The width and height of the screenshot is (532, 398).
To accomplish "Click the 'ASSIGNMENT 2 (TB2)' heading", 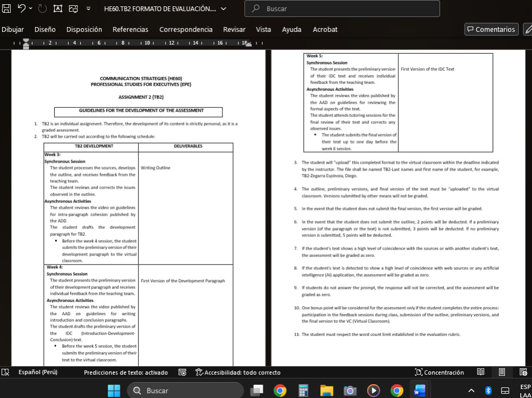I will (141, 97).
